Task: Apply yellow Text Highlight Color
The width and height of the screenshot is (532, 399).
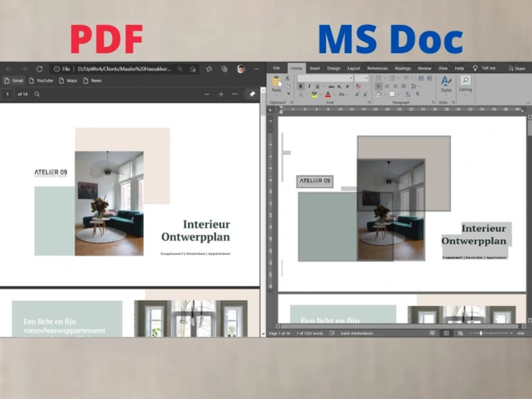Action: pyautogui.click(x=313, y=94)
